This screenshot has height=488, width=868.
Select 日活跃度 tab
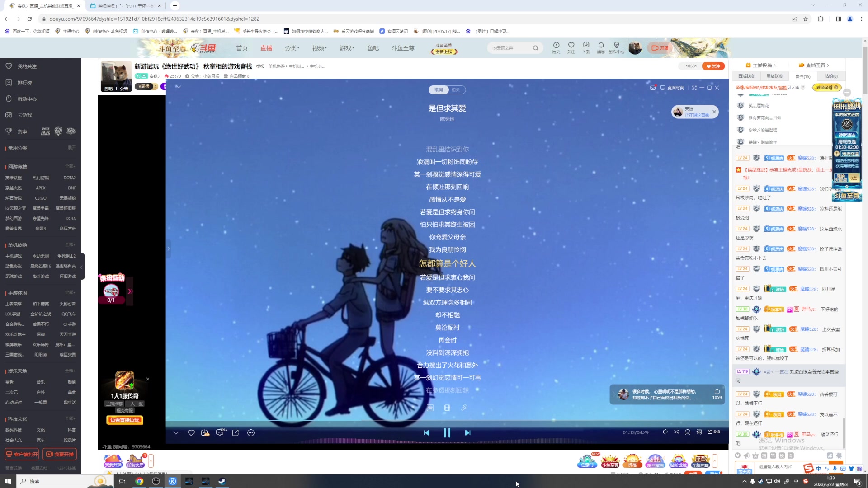tap(746, 76)
